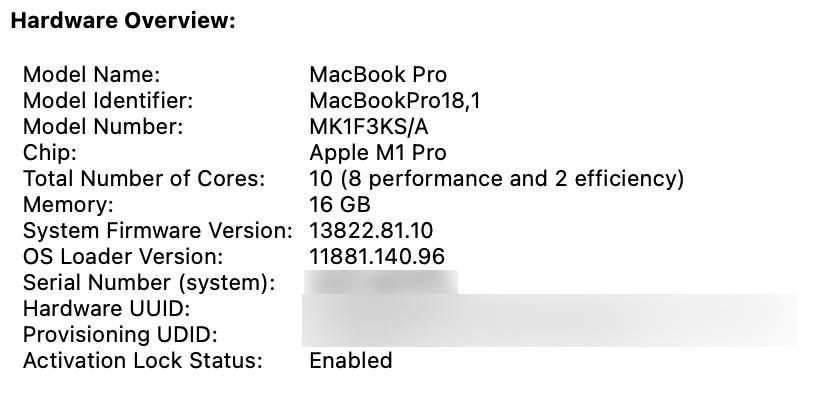Select the Model Name label

coord(91,75)
